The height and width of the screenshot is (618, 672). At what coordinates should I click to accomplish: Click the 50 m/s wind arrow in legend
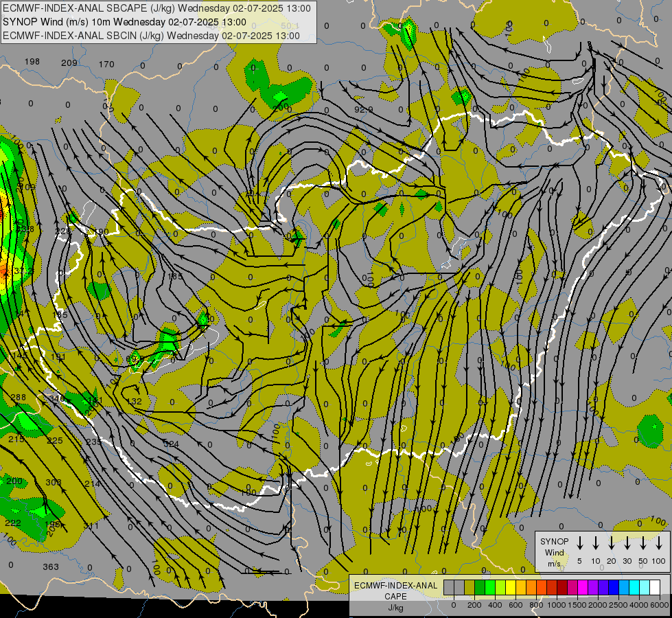tap(643, 543)
